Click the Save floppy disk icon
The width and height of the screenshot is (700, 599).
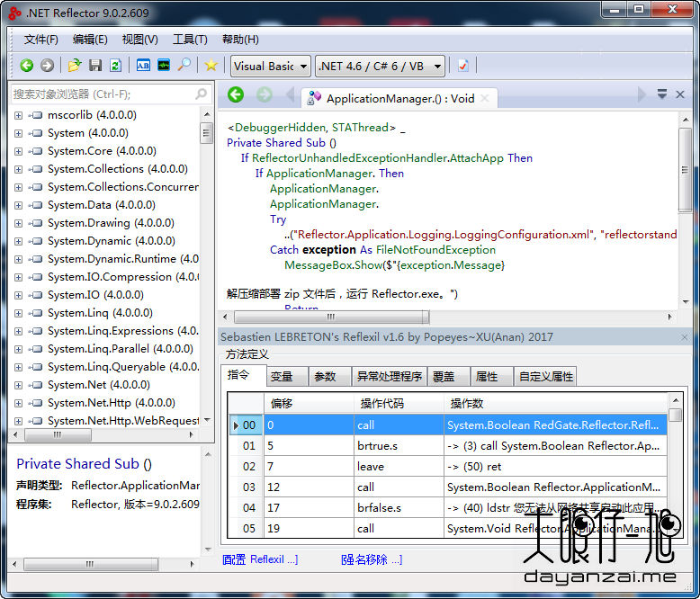pos(95,66)
